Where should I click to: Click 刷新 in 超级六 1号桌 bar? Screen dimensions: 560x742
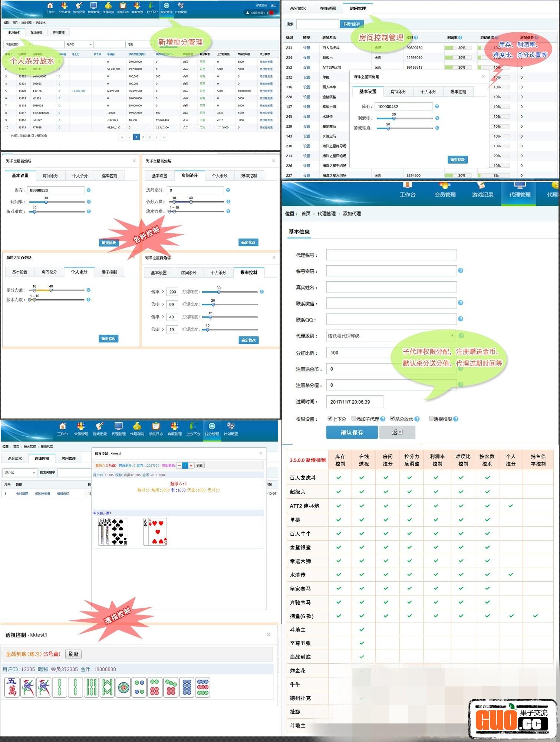(200, 465)
